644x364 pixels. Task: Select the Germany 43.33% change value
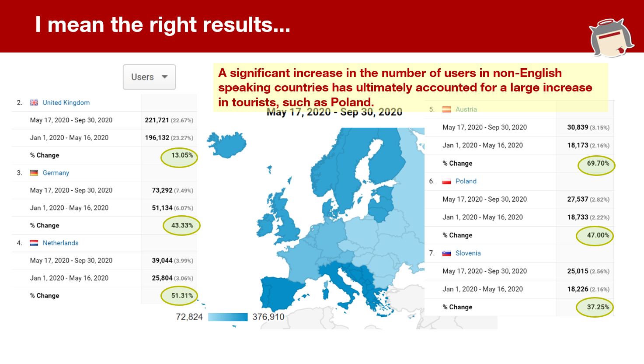point(182,225)
